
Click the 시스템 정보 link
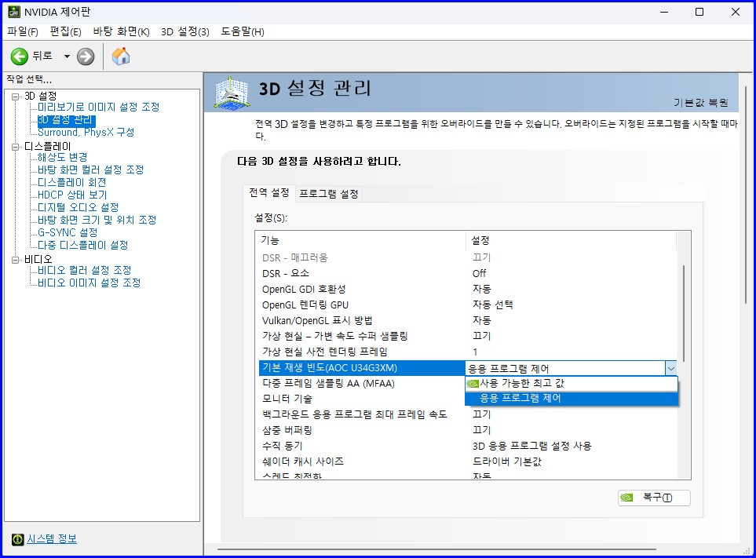click(52, 538)
